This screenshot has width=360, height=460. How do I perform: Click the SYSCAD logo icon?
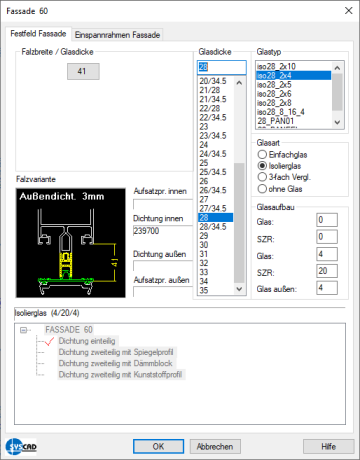[21, 446]
